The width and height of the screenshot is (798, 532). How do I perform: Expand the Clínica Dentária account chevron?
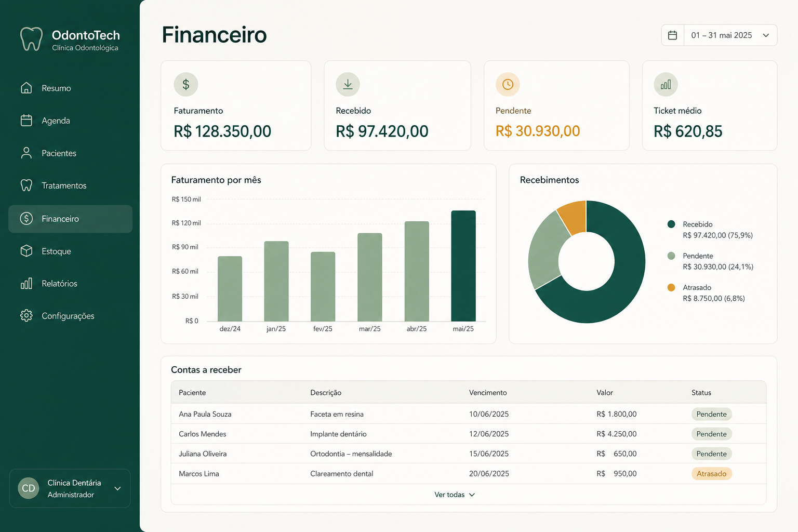click(x=117, y=488)
